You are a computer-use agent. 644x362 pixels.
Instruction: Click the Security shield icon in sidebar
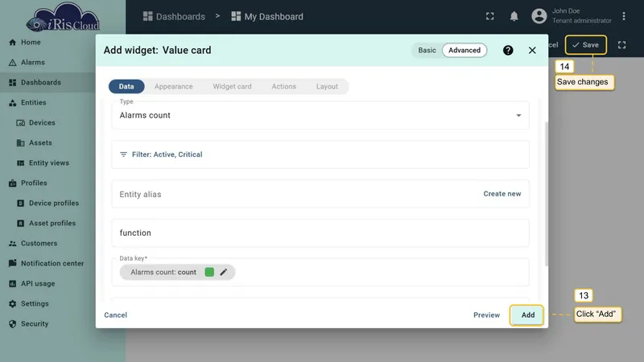pos(12,324)
